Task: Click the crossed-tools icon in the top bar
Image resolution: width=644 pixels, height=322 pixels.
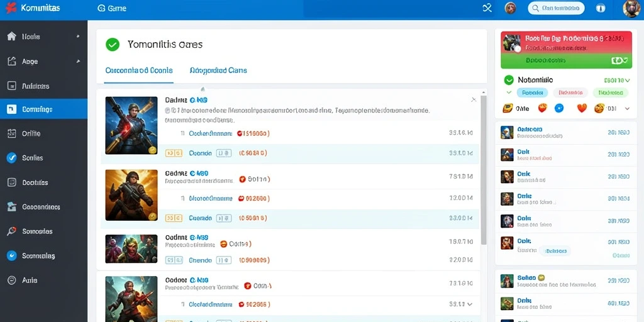Action: tap(487, 8)
